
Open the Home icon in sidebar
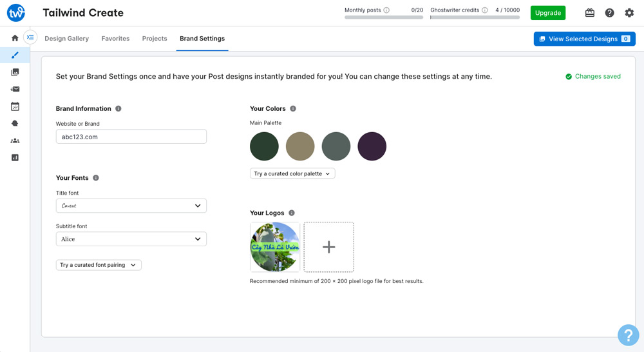(x=15, y=38)
